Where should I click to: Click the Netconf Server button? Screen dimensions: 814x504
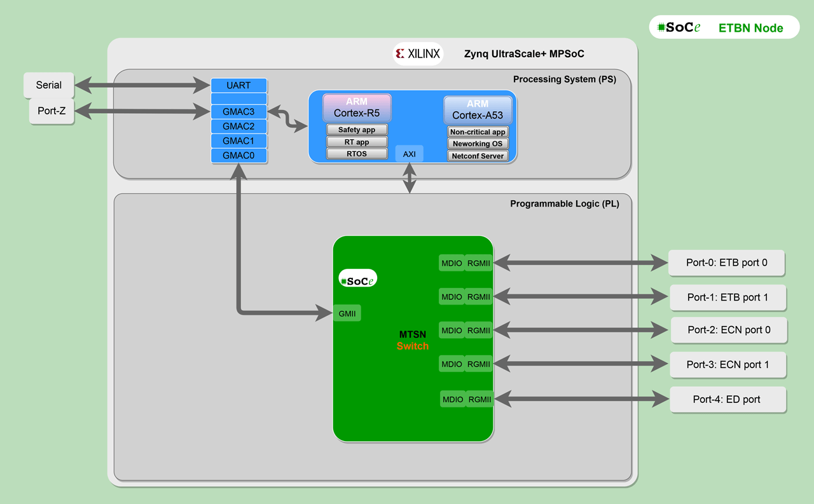point(478,155)
